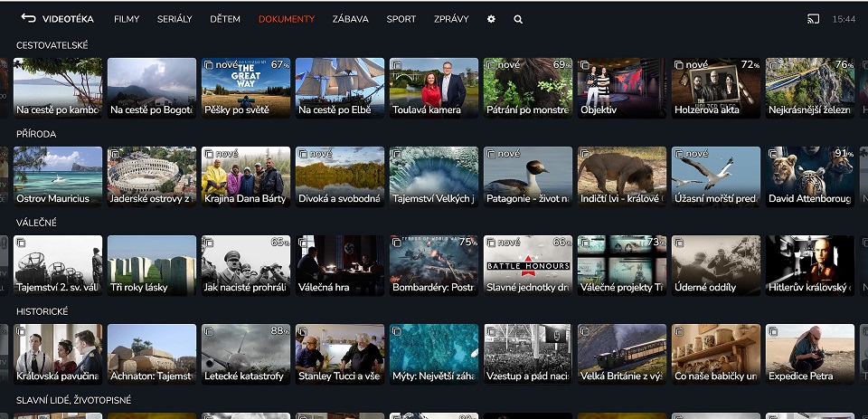
Task: Click series stack icon on Jak nacisté prohráli
Action: point(209,243)
